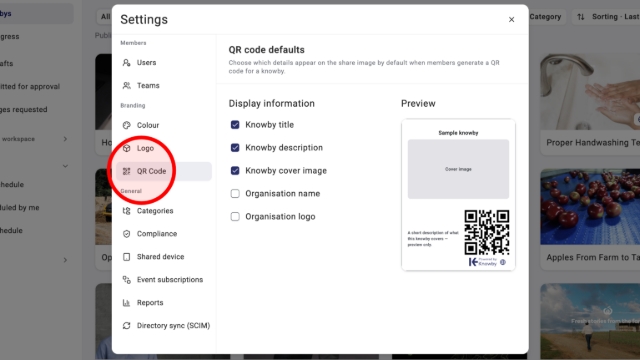640x360 pixels.
Task: Enable the Organisation logo checkbox
Action: [x=235, y=216]
